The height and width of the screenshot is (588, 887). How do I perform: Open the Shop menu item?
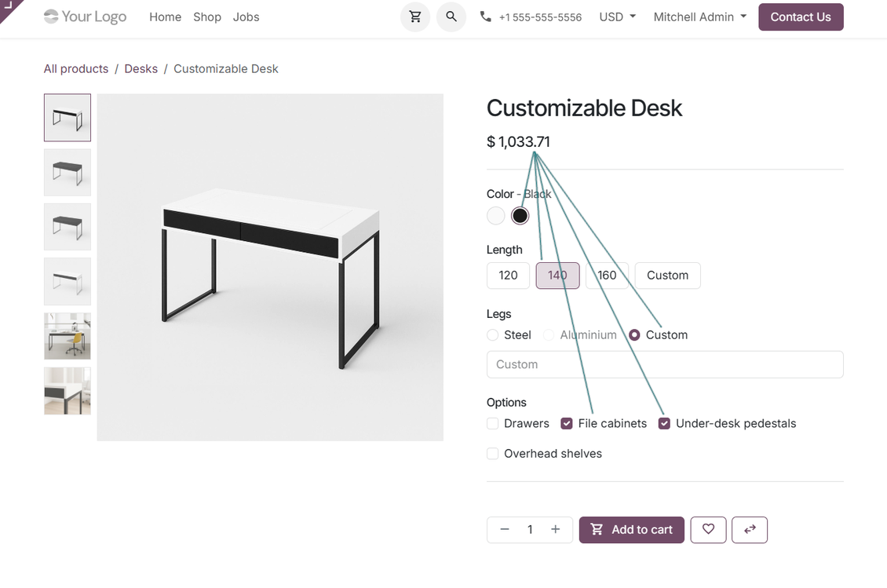pyautogui.click(x=207, y=17)
